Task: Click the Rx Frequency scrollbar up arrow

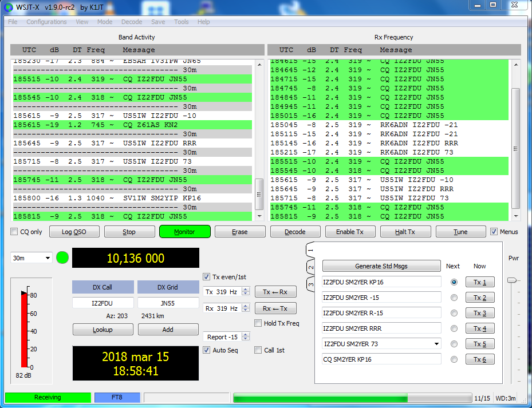Action: pyautogui.click(x=516, y=65)
